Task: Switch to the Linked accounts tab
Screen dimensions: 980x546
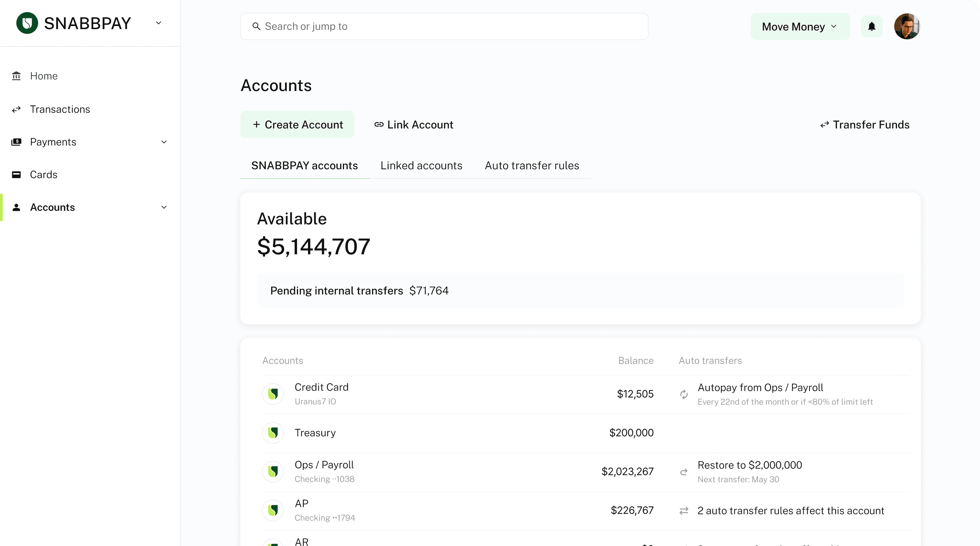Action: pyautogui.click(x=421, y=166)
